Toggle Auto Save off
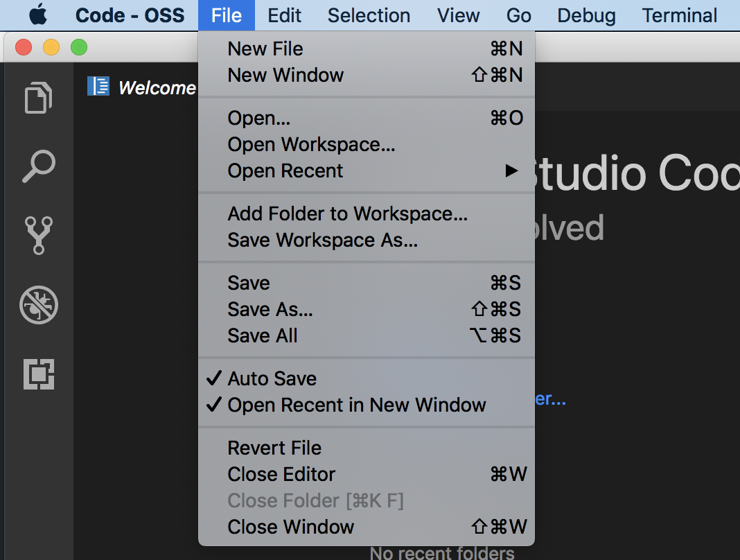The width and height of the screenshot is (740, 560). [x=272, y=378]
